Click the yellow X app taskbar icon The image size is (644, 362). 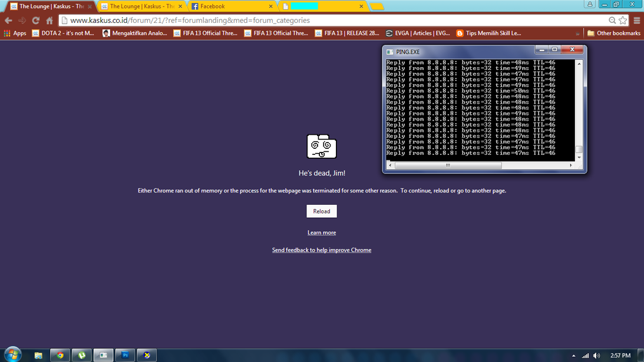pyautogui.click(x=147, y=356)
